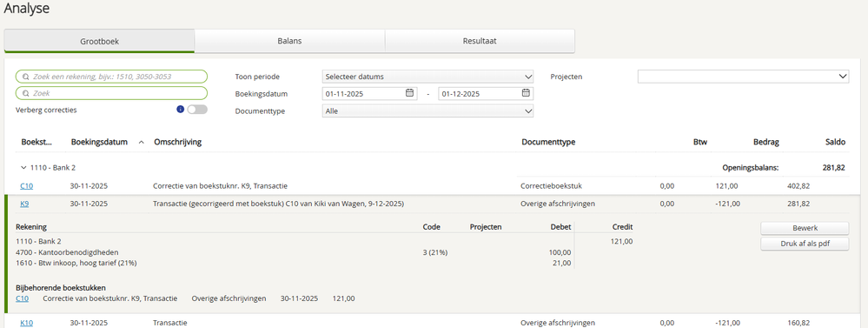
Task: Click the info icon next to Verberg correcties
Action: [180, 110]
